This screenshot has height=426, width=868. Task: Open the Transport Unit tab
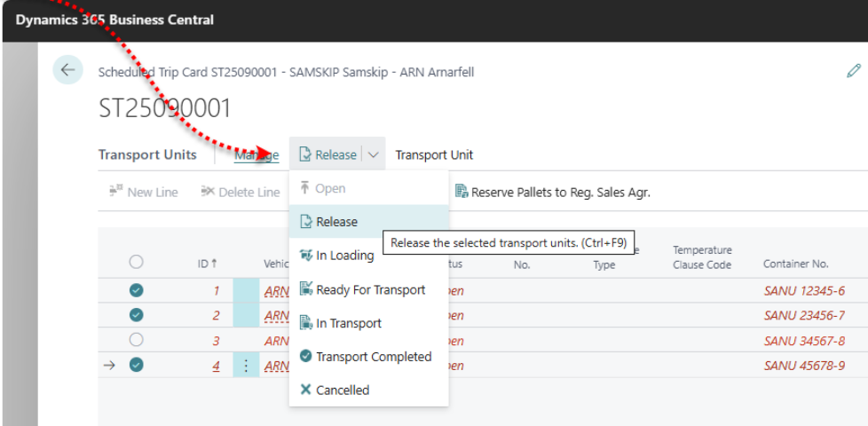[434, 154]
